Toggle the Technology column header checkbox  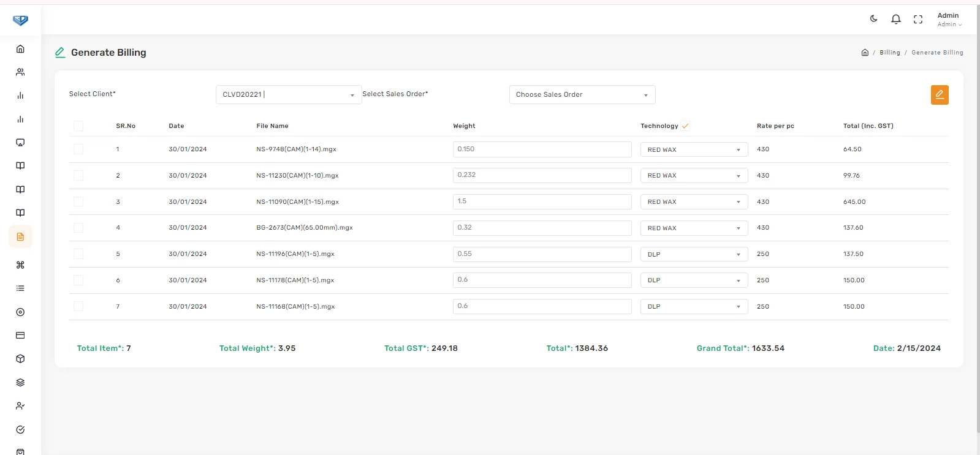tap(685, 126)
